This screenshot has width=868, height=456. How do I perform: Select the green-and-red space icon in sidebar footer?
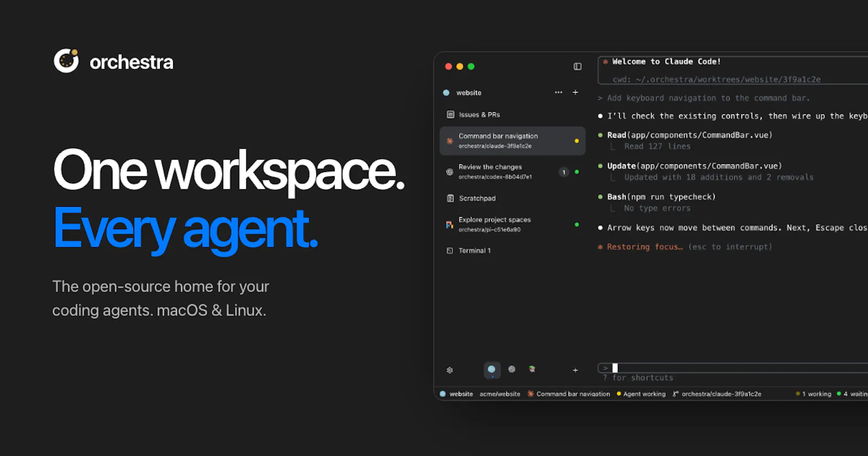[532, 369]
